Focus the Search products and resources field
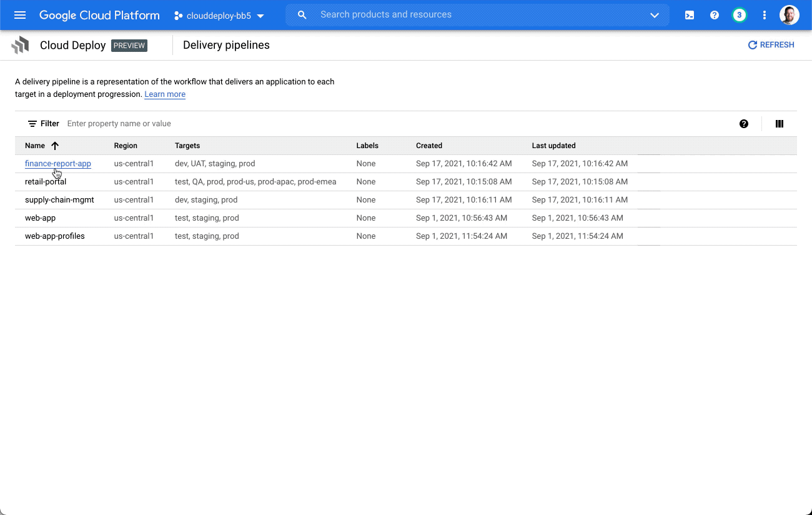 click(477, 15)
